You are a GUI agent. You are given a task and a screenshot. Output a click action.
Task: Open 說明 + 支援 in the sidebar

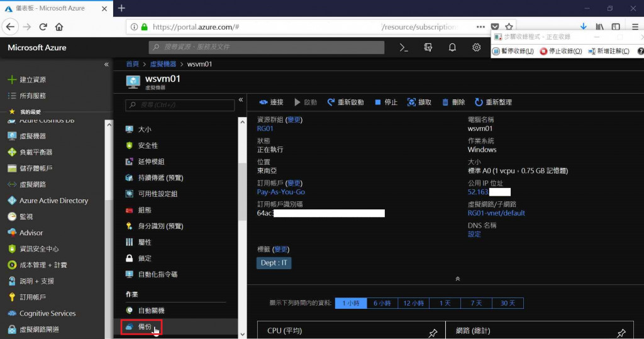[31, 281]
